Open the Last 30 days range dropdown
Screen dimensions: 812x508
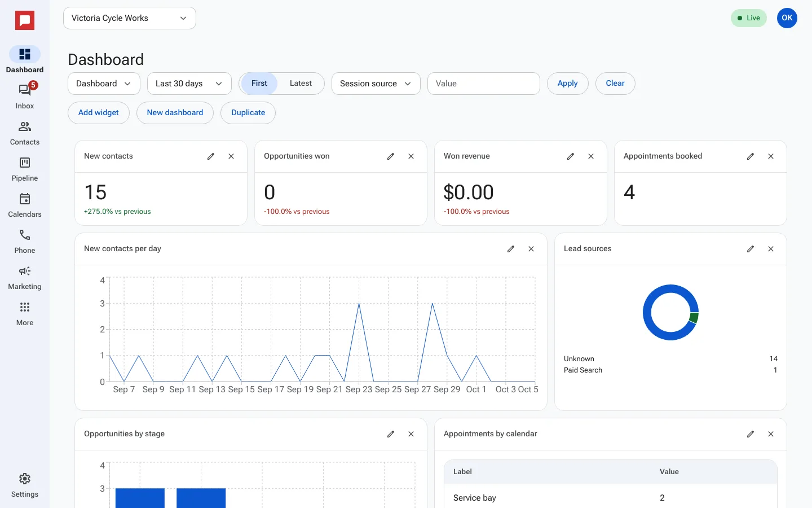189,84
